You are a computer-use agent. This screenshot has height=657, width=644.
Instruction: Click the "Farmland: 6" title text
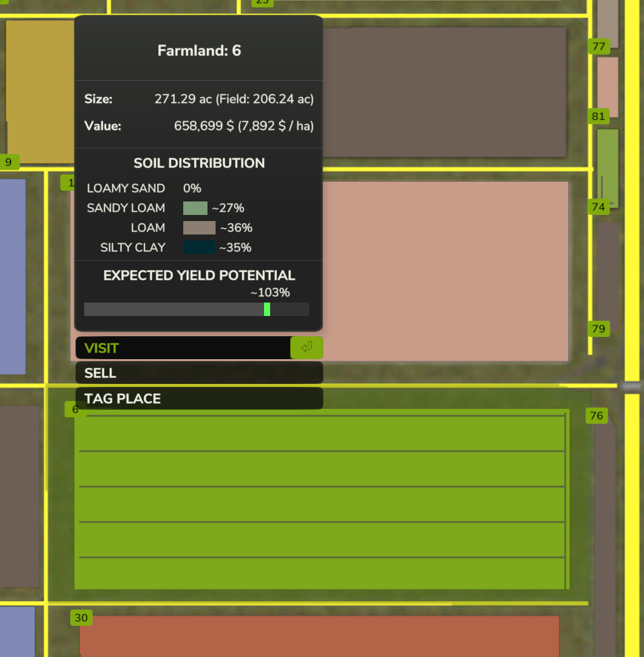199,51
